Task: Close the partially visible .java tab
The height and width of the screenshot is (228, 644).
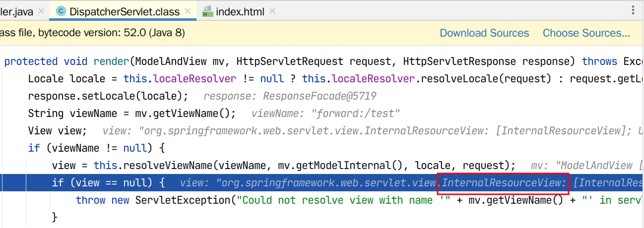Action: 40,11
